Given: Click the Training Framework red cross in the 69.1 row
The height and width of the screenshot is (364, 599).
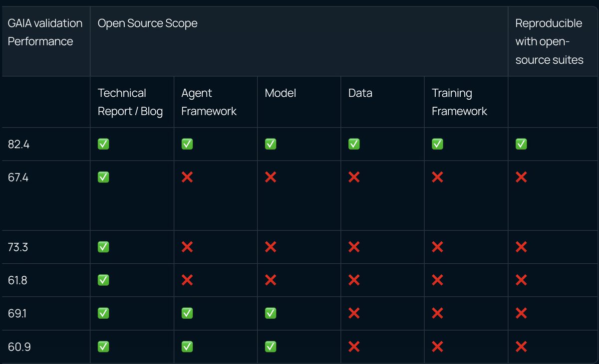Looking at the screenshot, I should 437,313.
